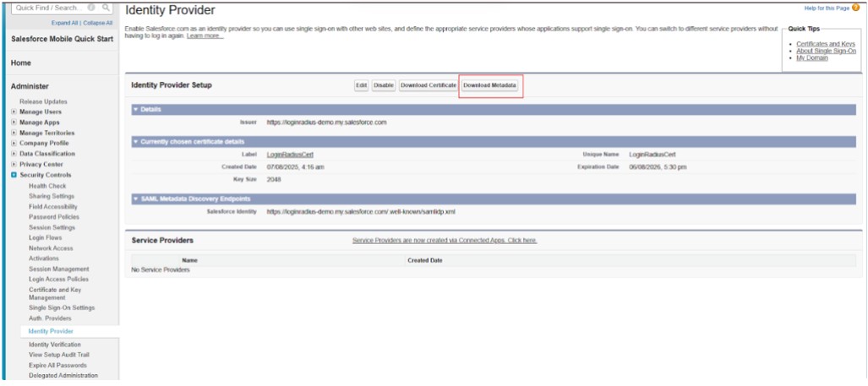Image resolution: width=868 pixels, height=386 pixels.
Task: Click Expand All in the sidebar
Action: (65, 23)
